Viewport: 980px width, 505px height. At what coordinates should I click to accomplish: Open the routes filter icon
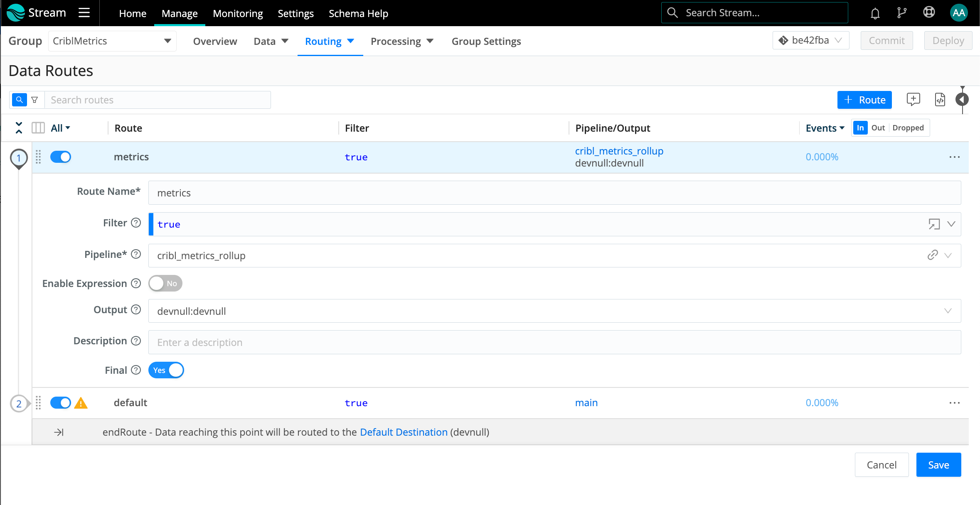[x=35, y=100]
